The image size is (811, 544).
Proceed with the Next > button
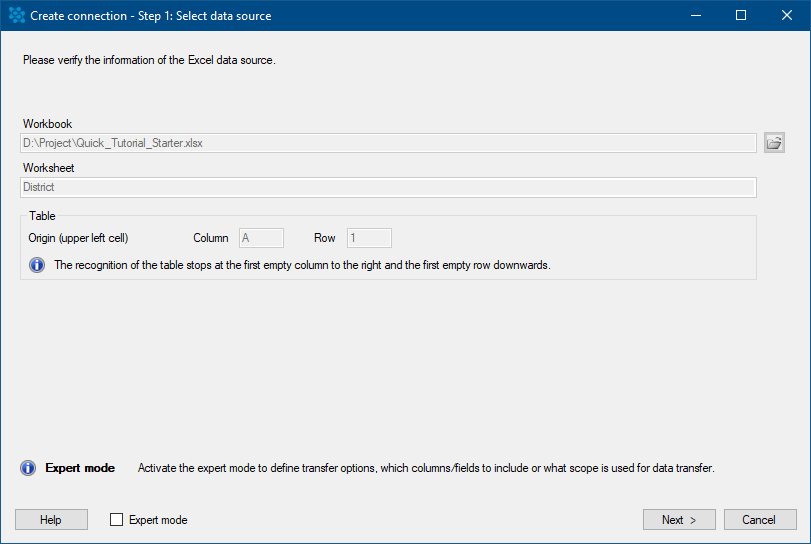pyautogui.click(x=679, y=520)
